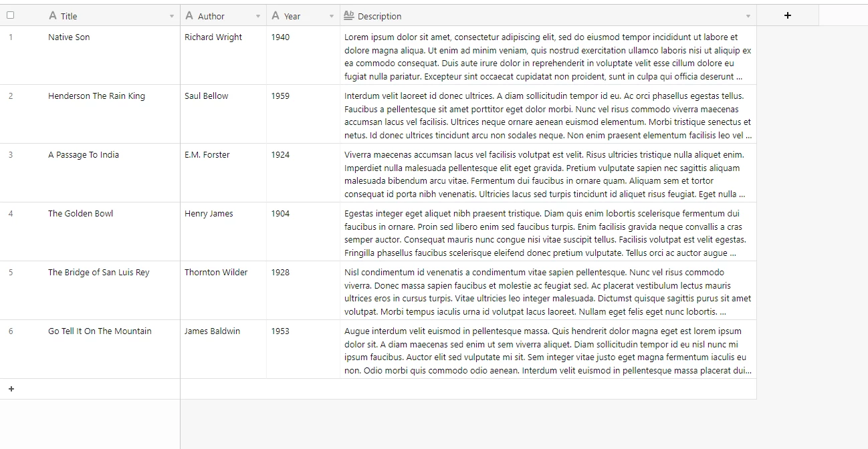Click the 'Interdum velit laoreet' description cell
The image size is (868, 449).
[x=548, y=114]
